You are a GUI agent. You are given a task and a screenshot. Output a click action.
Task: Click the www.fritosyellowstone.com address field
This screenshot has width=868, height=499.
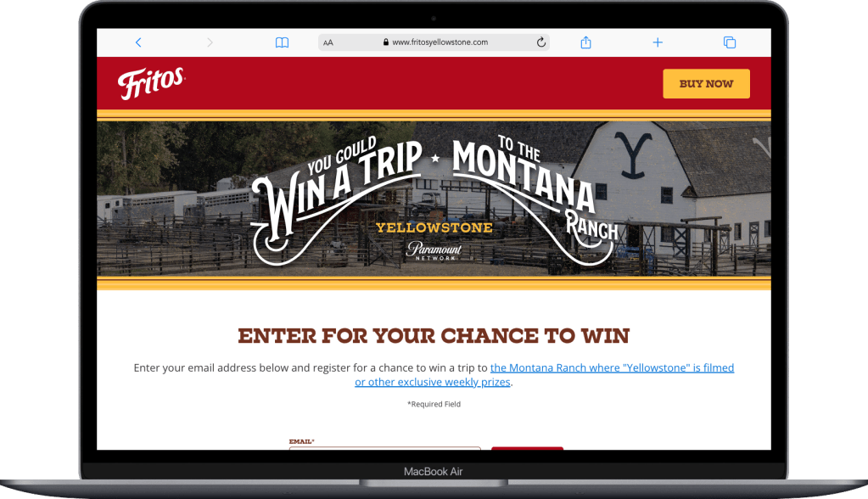(434, 42)
